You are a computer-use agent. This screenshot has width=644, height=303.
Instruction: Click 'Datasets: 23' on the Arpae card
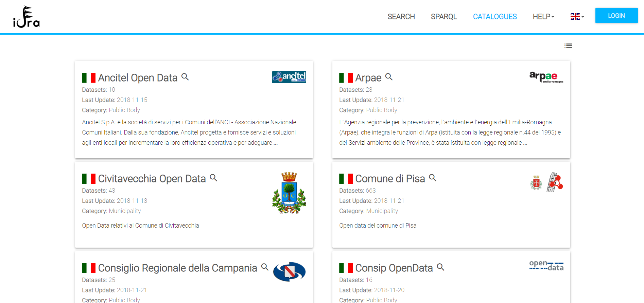pyautogui.click(x=356, y=90)
